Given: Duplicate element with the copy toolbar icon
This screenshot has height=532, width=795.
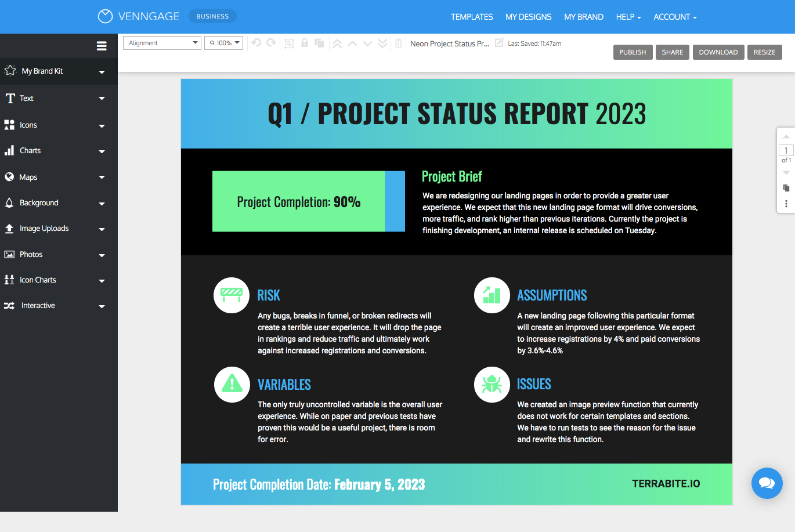Looking at the screenshot, I should [319, 43].
